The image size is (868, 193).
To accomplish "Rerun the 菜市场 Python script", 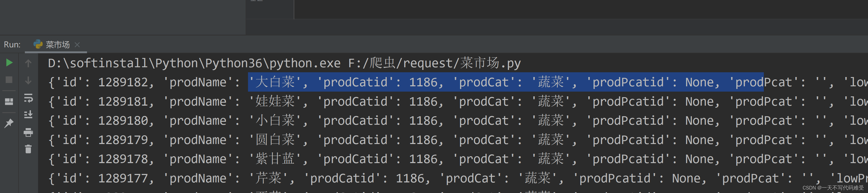I will click(9, 63).
